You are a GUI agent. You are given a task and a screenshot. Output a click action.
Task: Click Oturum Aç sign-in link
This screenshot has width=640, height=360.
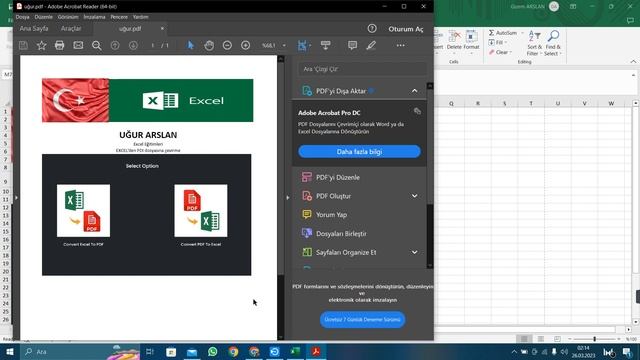(406, 29)
